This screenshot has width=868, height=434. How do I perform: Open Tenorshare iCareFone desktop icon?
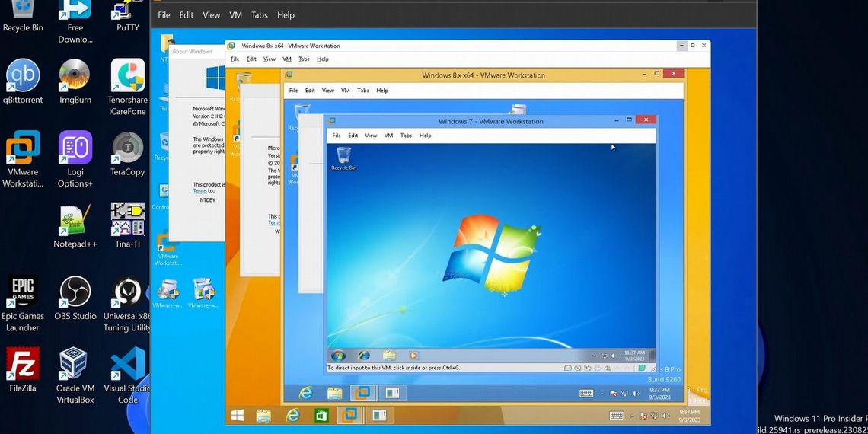click(128, 88)
